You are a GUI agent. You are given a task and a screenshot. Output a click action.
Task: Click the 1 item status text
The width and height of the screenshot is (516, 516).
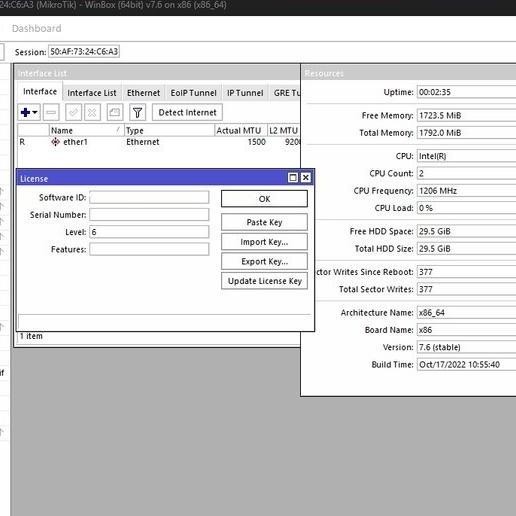point(31,336)
